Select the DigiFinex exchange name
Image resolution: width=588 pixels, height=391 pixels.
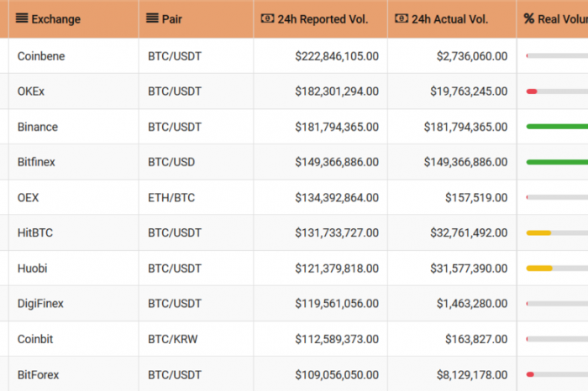pyautogui.click(x=40, y=304)
